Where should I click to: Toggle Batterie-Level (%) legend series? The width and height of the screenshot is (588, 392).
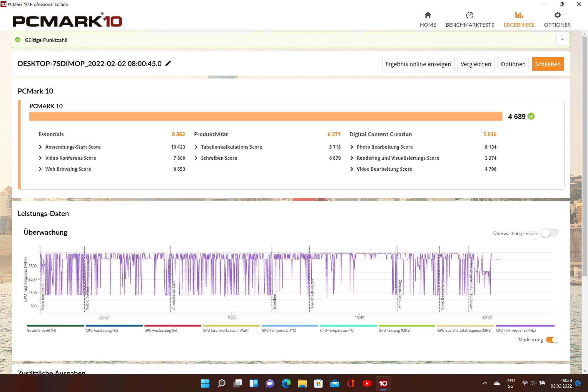tap(55, 328)
